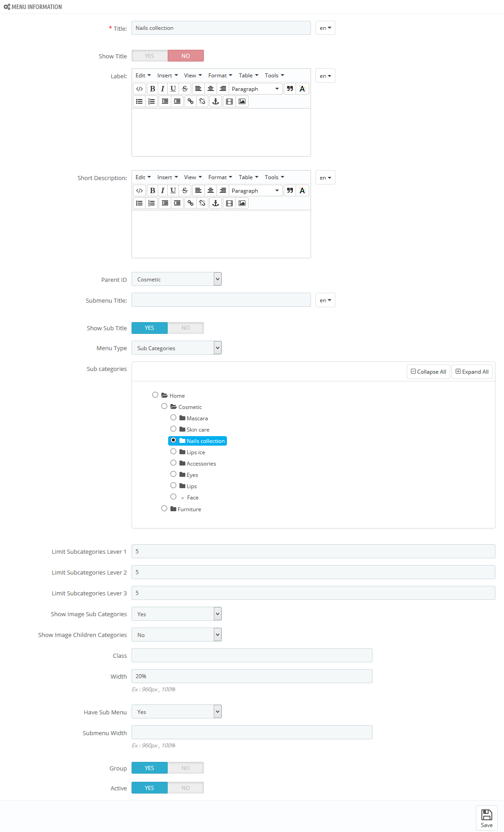Open the Paragraph format dropdown in Label editor
Viewport: 504px width, 832px height.
pos(256,89)
